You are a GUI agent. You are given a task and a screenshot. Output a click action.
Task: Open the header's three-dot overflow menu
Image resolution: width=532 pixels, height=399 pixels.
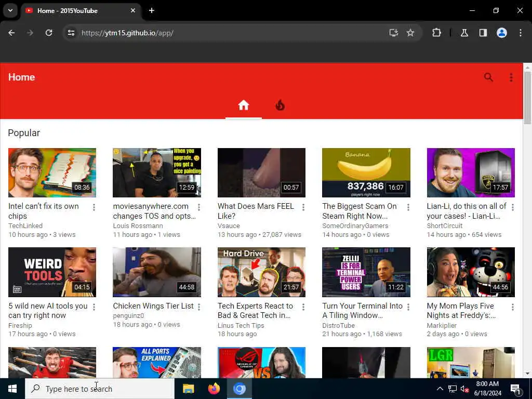click(511, 77)
